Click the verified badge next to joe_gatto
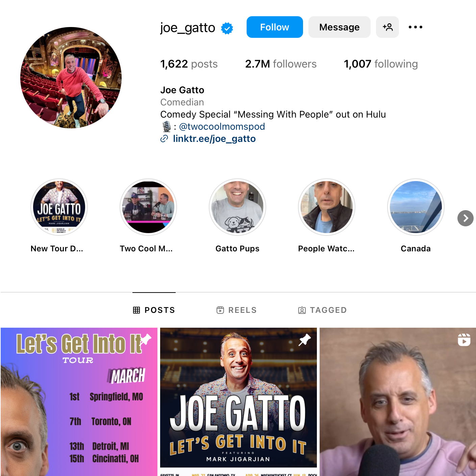476x476 pixels. (x=227, y=28)
